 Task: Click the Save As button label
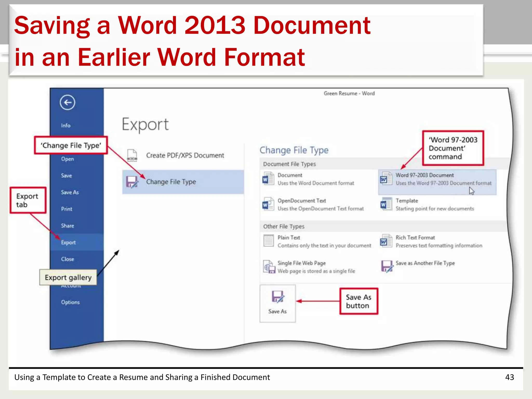pyautogui.click(x=277, y=311)
